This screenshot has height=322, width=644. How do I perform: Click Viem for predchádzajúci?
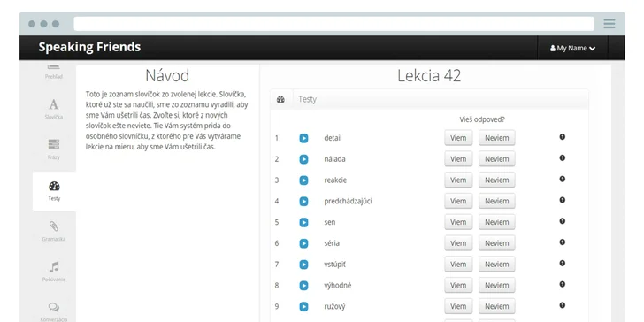click(458, 202)
